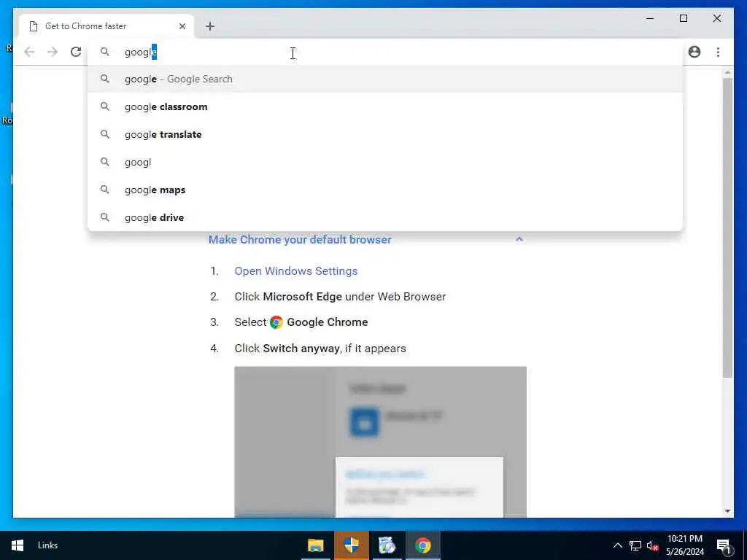
Task: Choose 'google drive' suggestion
Action: pos(385,217)
